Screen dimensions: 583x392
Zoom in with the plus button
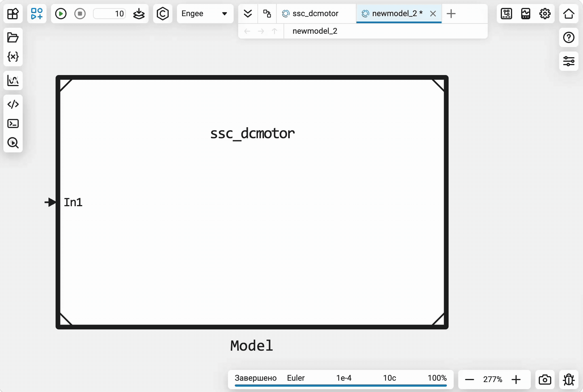point(516,380)
